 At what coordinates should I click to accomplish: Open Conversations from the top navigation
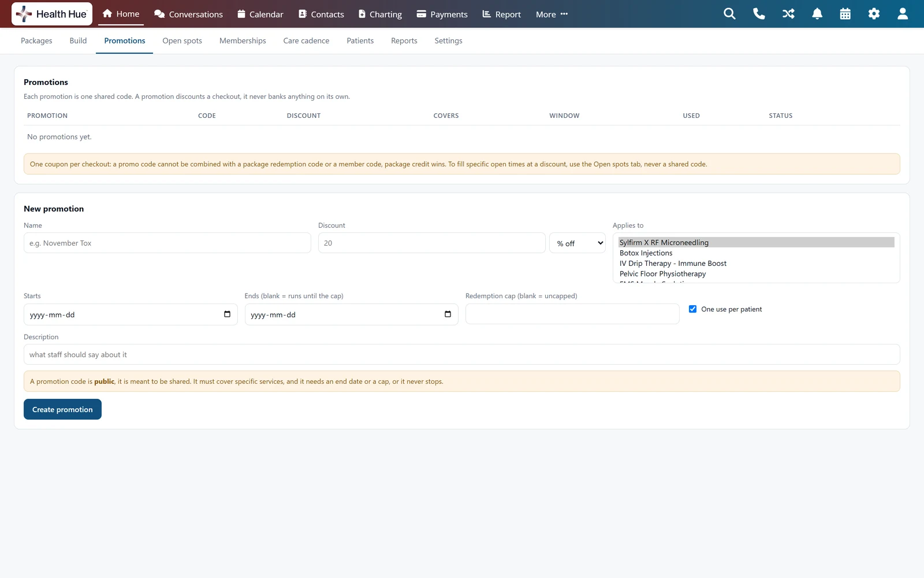(x=188, y=14)
